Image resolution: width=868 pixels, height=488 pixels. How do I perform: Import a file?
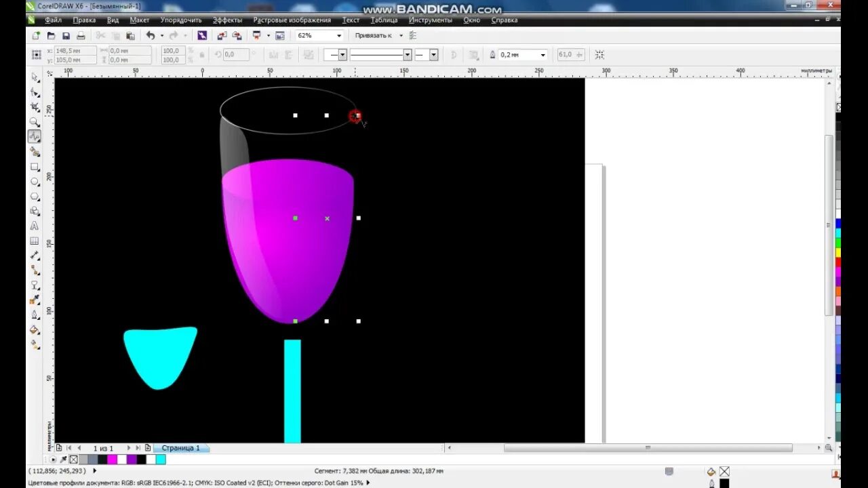tap(222, 35)
